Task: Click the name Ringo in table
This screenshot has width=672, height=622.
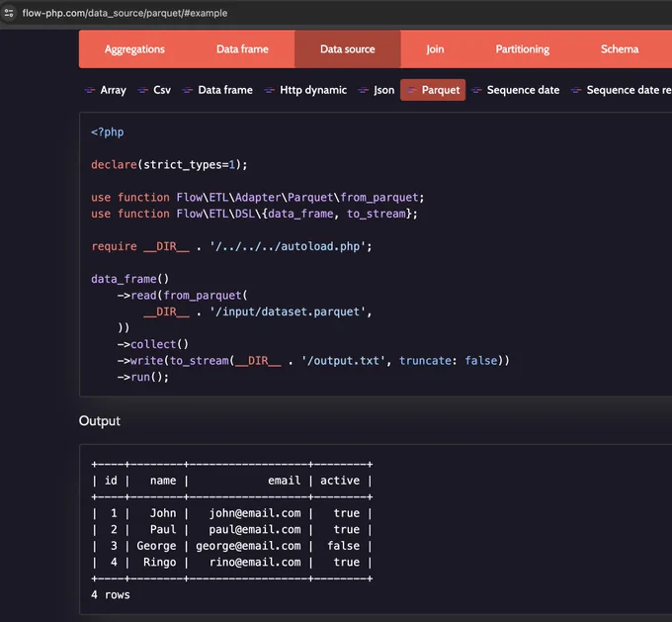Action: 159,562
